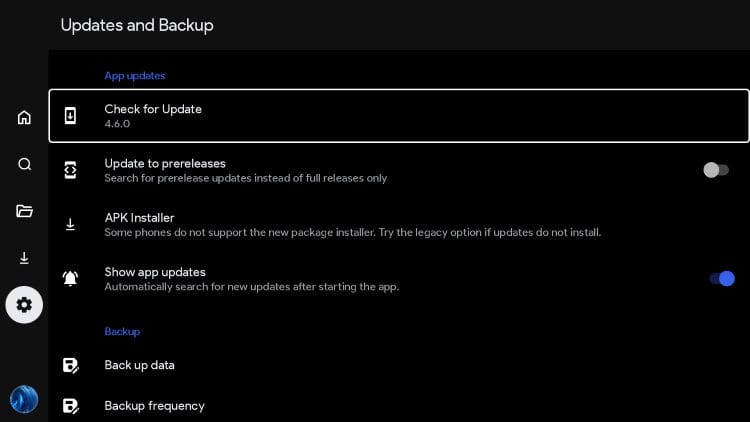The image size is (750, 422).
Task: Open Downloads from the sidebar
Action: coord(24,258)
